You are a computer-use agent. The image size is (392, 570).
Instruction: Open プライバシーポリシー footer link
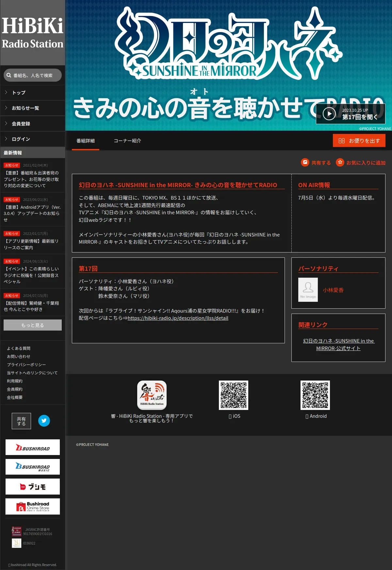pyautogui.click(x=26, y=365)
